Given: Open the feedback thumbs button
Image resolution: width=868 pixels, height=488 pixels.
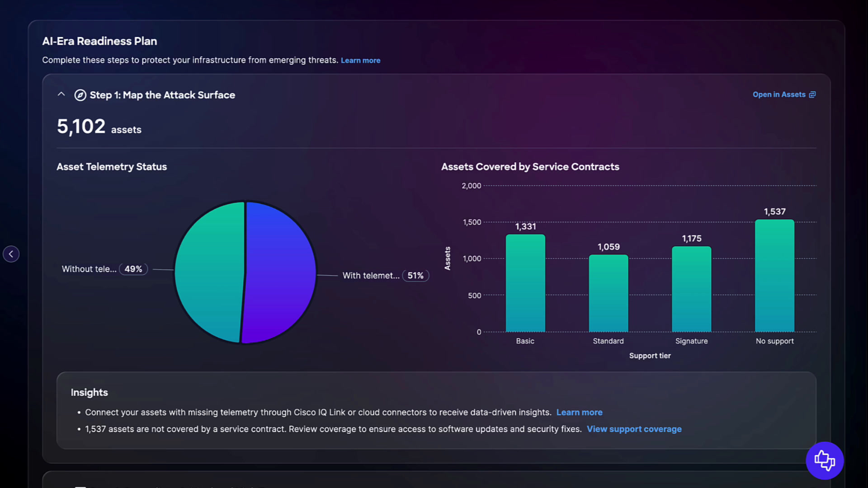Looking at the screenshot, I should 825,460.
